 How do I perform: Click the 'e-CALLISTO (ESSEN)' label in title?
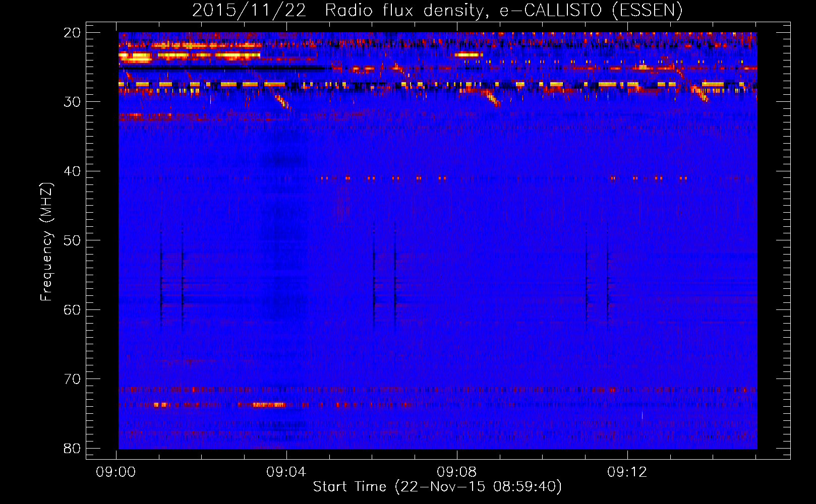coord(591,11)
